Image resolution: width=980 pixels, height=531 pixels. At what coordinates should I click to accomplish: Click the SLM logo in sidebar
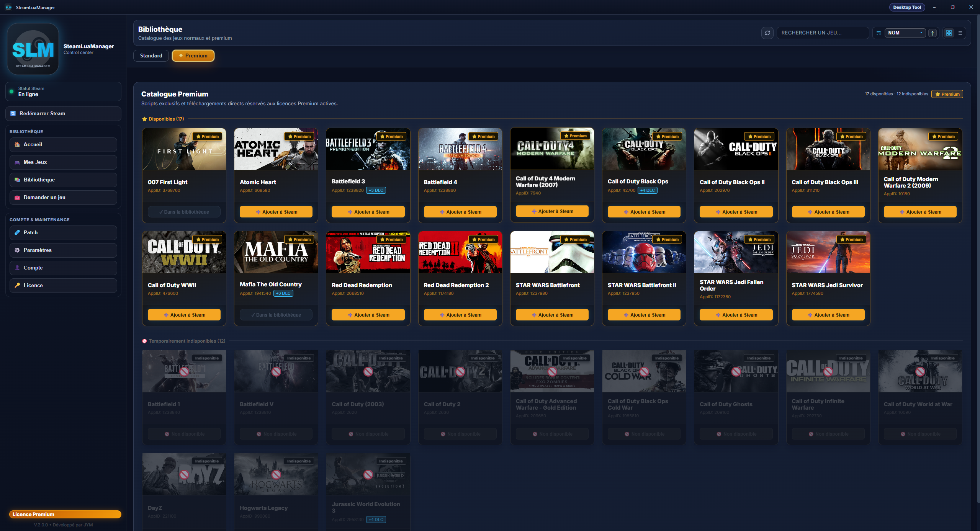[x=33, y=49]
